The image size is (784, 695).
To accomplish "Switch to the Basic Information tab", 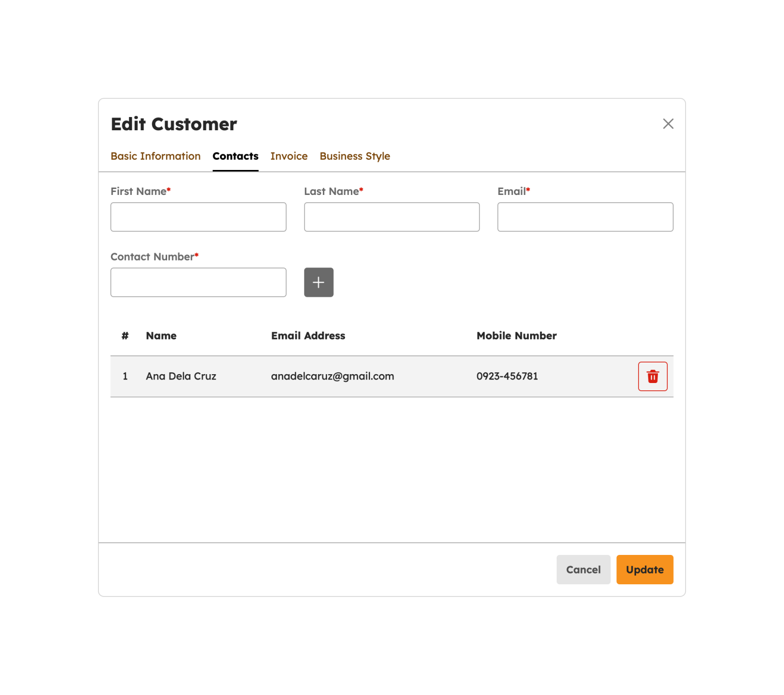I will click(x=156, y=156).
